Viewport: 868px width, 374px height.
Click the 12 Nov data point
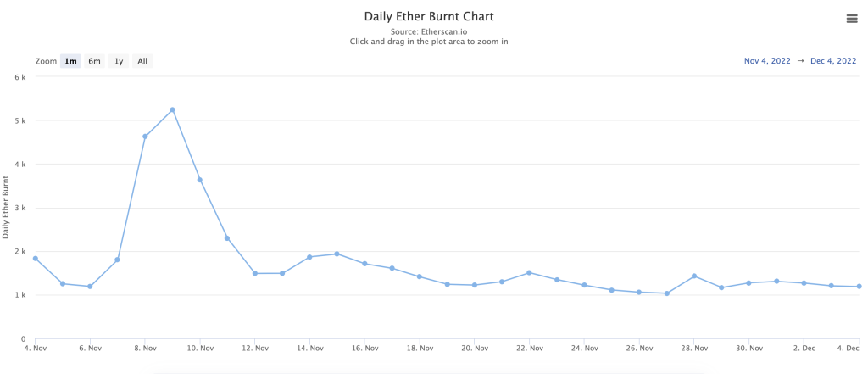(x=254, y=273)
